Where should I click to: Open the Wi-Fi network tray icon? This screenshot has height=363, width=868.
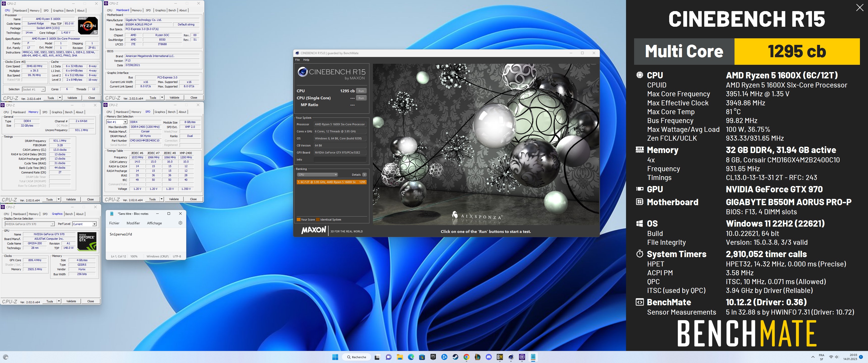[x=831, y=357]
